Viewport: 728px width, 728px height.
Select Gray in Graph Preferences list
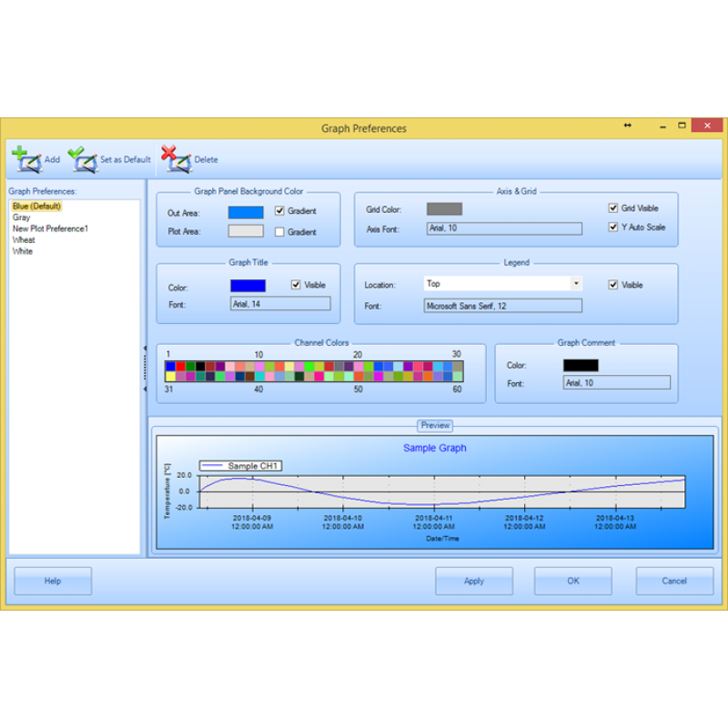coord(22,218)
